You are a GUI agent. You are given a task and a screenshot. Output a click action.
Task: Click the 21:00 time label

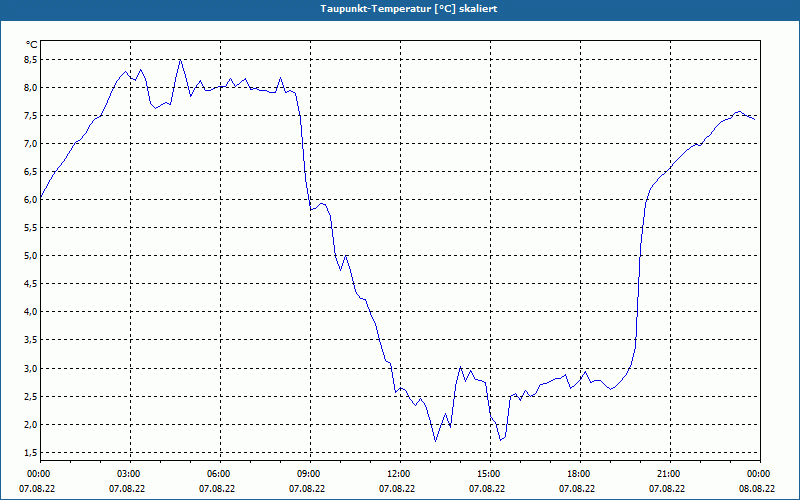point(670,474)
